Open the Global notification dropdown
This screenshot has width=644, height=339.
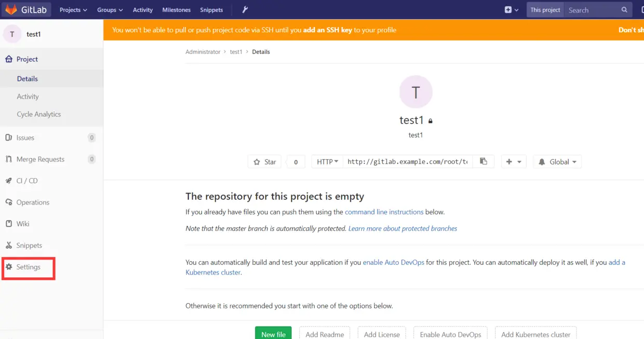(x=558, y=161)
